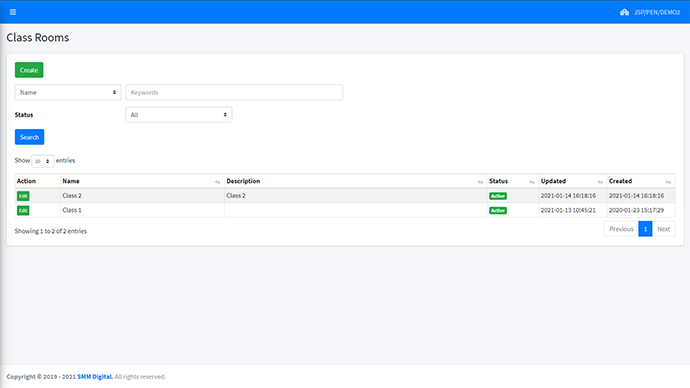The height and width of the screenshot is (388, 690).
Task: Click the Updated column header text
Action: coord(553,181)
